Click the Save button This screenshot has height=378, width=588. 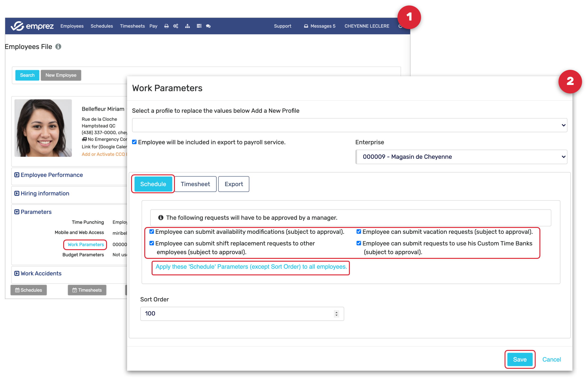tap(520, 360)
